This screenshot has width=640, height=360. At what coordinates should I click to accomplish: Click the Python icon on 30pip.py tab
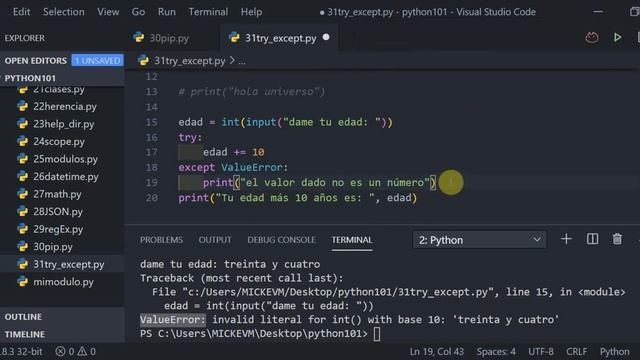[x=139, y=38]
